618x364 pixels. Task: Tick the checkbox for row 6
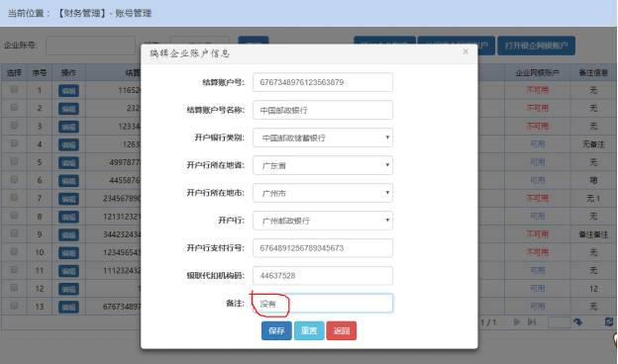pos(14,179)
